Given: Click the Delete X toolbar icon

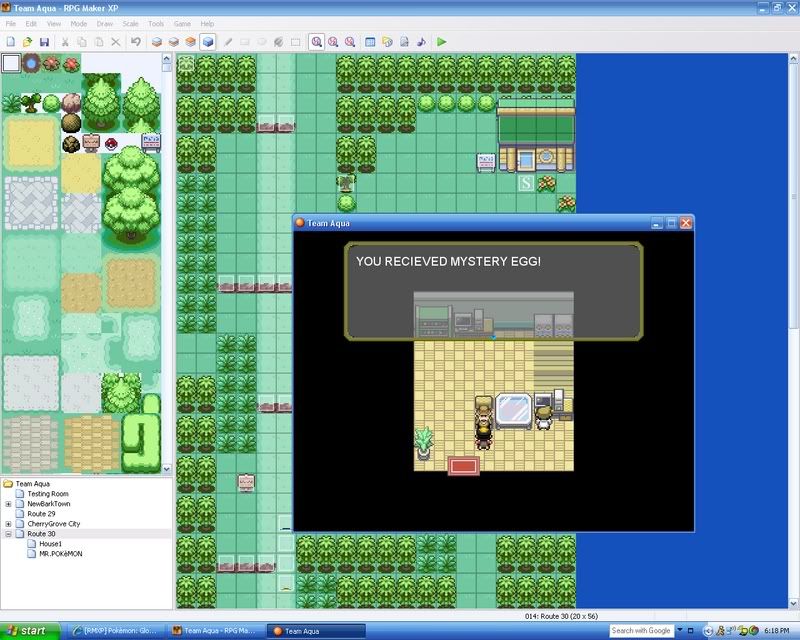Looking at the screenshot, I should tap(115, 42).
